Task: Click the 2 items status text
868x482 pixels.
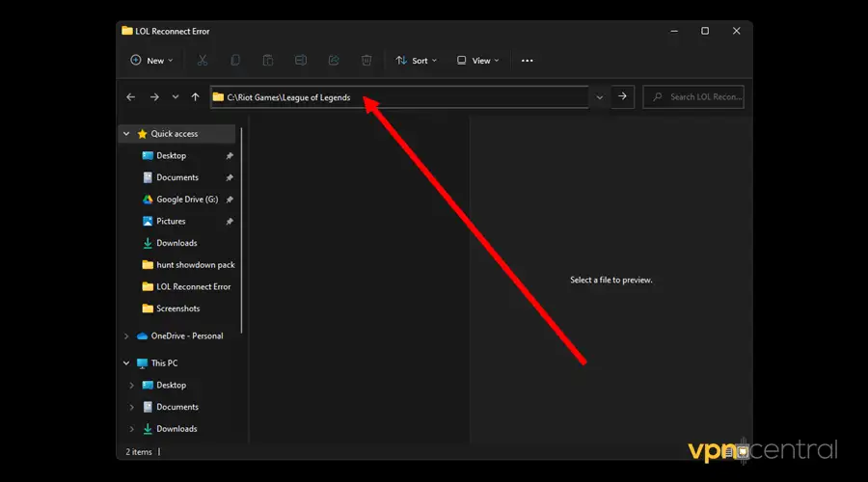Action: pos(138,452)
